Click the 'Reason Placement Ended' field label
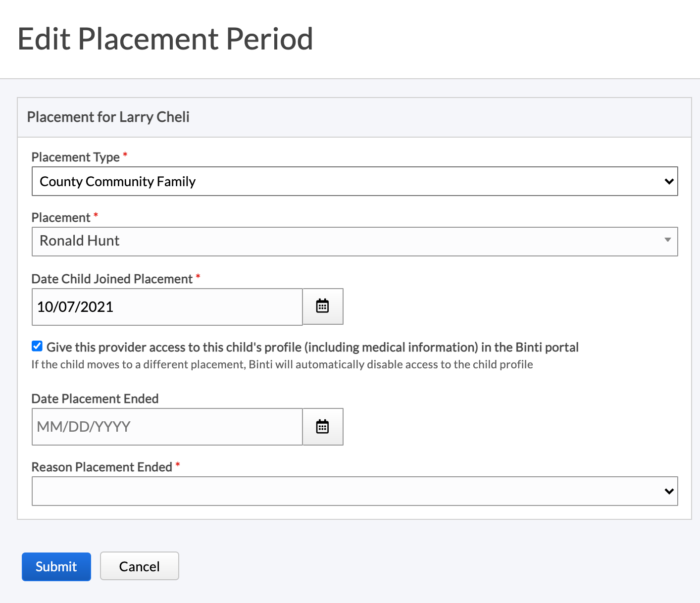 (x=101, y=467)
